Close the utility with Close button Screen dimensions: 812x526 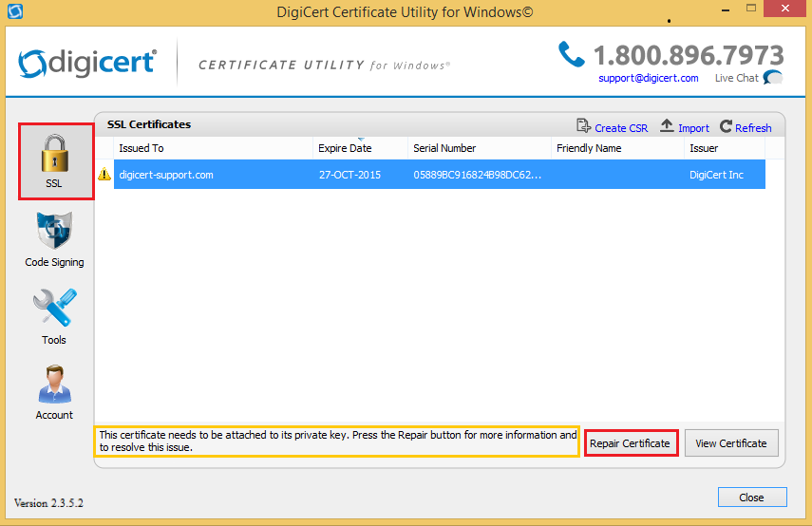[751, 498]
